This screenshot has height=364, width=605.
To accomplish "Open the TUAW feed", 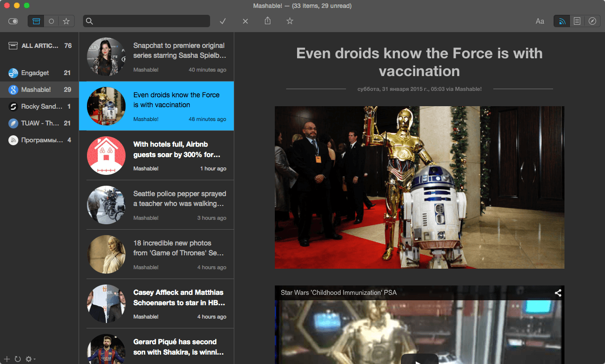I will point(40,123).
